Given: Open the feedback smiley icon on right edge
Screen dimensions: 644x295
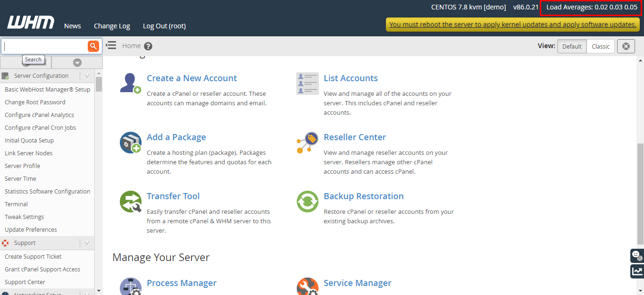Looking at the screenshot, I should tap(637, 255).
